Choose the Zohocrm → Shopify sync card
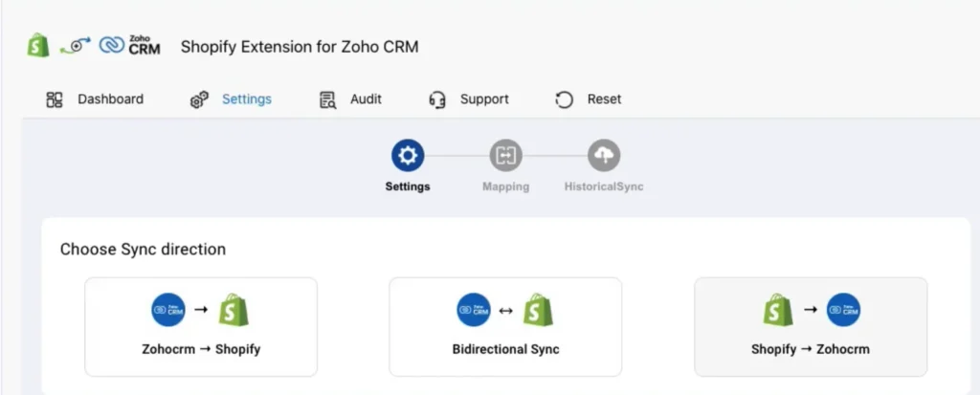 [201, 327]
